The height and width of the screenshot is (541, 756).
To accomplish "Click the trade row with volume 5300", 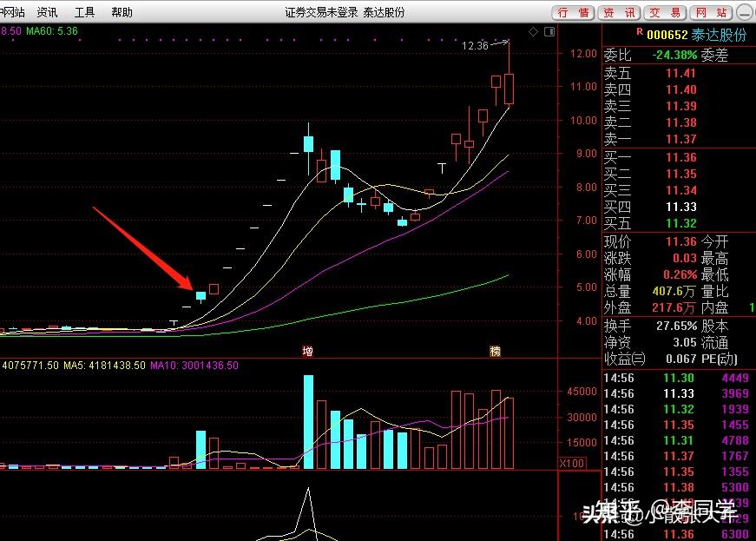I will tap(677, 487).
